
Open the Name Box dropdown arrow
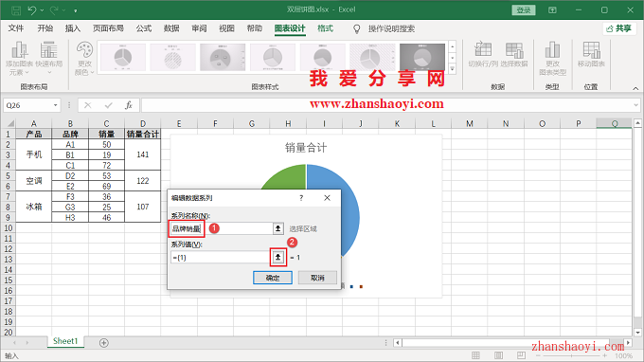point(56,105)
